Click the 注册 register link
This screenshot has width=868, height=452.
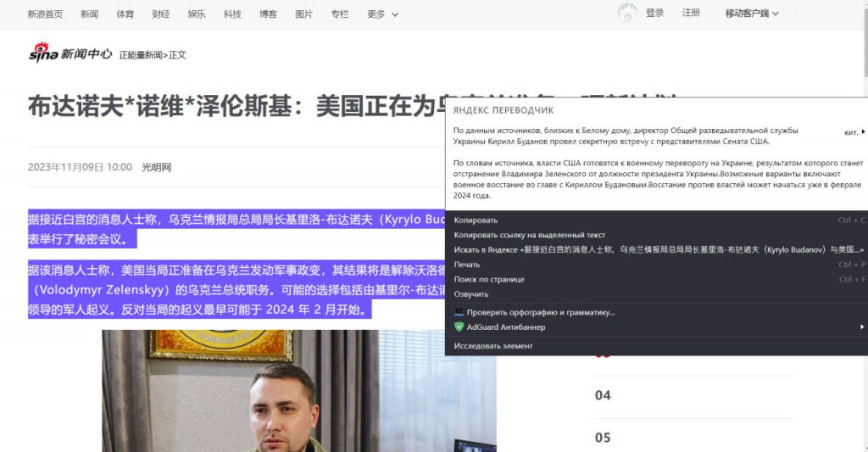click(691, 13)
